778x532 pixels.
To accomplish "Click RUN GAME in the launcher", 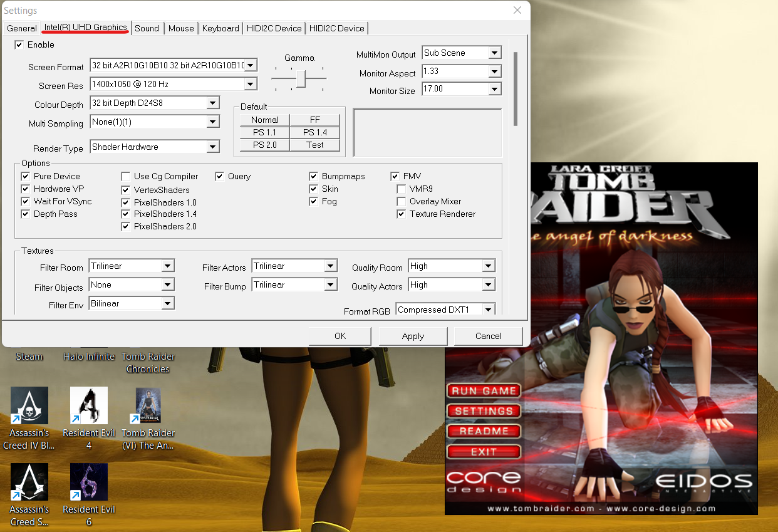I will click(x=484, y=390).
